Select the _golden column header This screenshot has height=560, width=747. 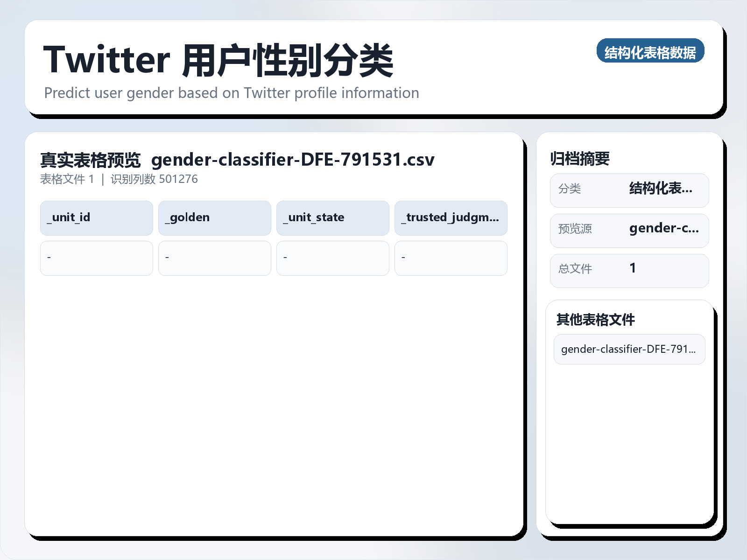[x=214, y=217]
